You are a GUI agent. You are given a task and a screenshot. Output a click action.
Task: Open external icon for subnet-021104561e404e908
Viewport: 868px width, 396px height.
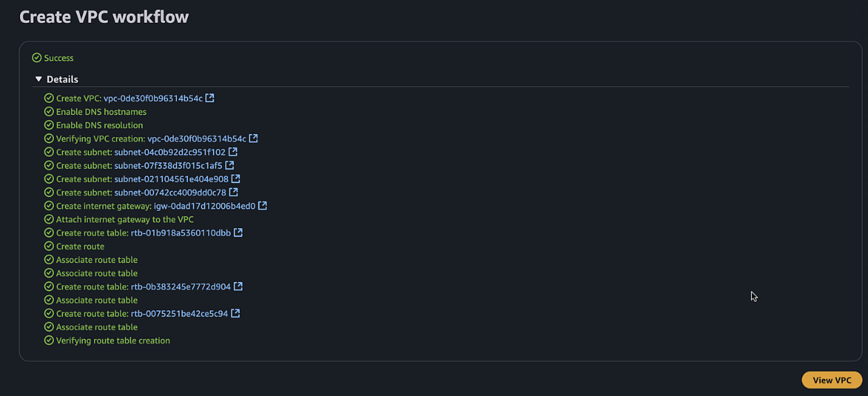click(236, 179)
